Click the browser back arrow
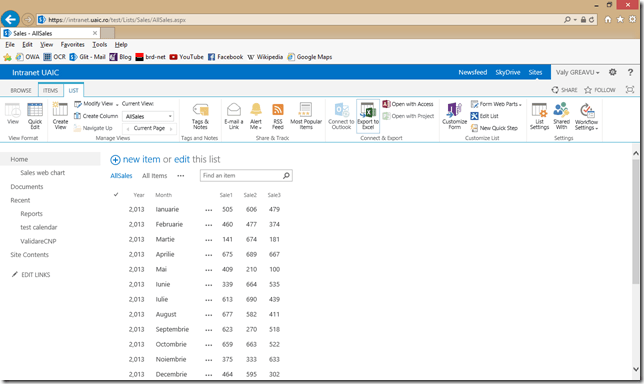The width and height of the screenshot is (644, 384). click(10, 19)
